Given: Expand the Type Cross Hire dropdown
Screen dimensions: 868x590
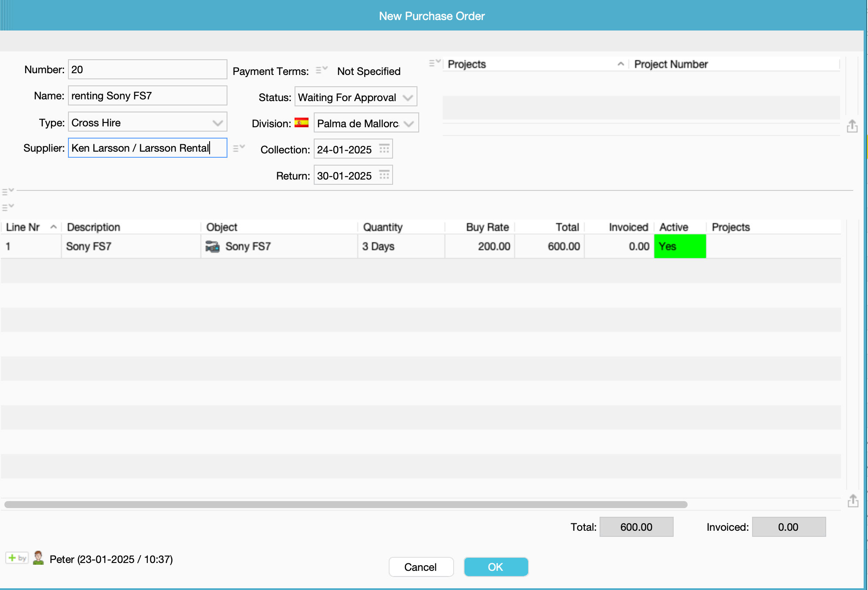Looking at the screenshot, I should pos(217,123).
